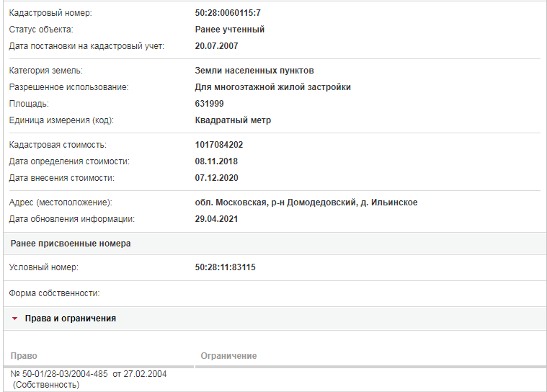Select the address обл. Московская, Домодедовский
Viewport: 547px width, 392px height.
tap(306, 202)
